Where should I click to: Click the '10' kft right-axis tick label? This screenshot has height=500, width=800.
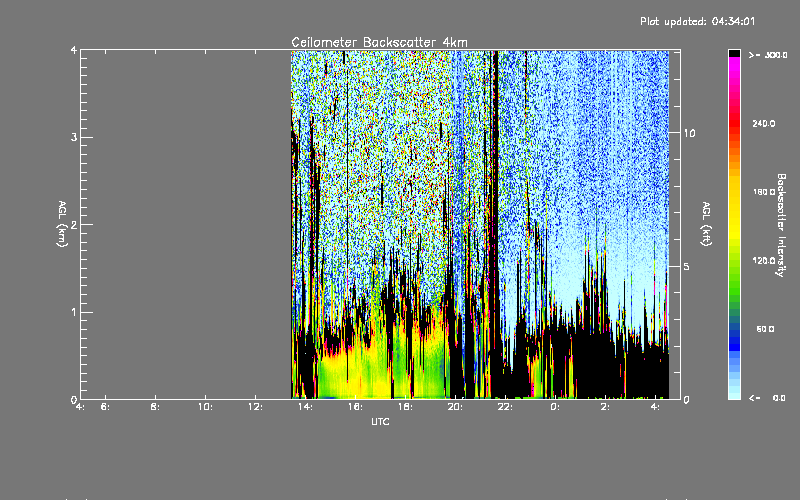(689, 133)
